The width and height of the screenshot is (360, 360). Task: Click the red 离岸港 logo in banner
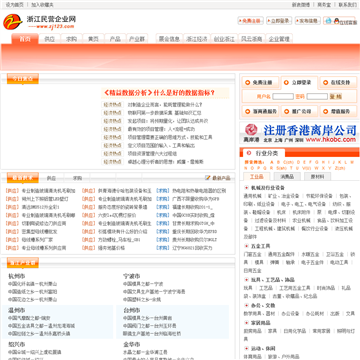(x=251, y=130)
